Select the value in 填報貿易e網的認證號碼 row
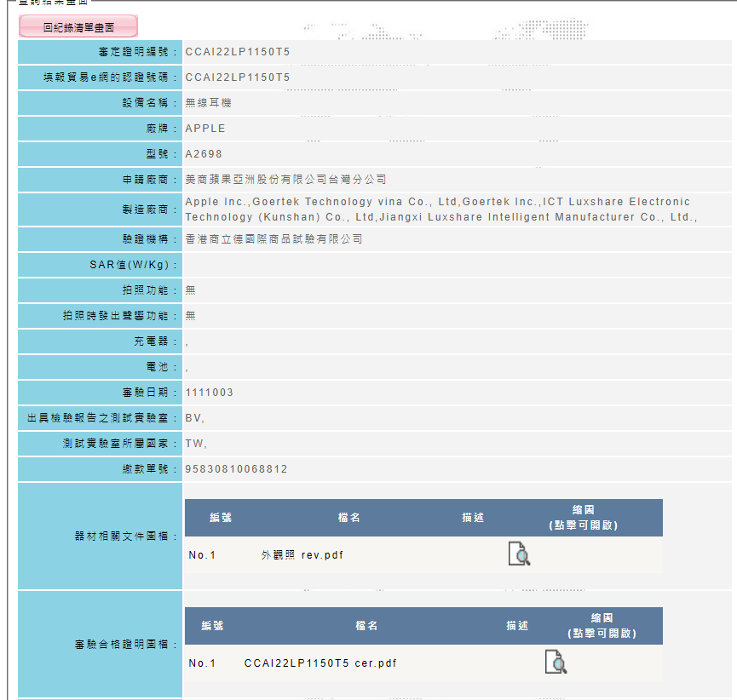737x700 pixels. 238,77
